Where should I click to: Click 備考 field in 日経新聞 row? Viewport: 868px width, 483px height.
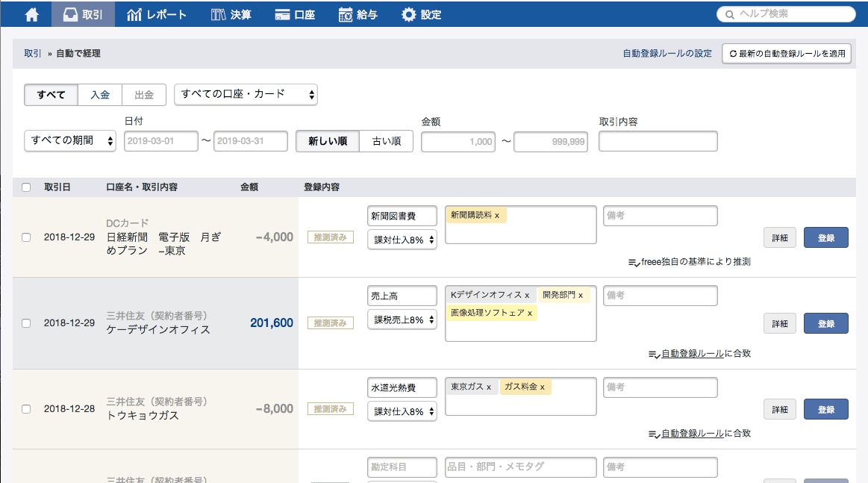click(661, 216)
